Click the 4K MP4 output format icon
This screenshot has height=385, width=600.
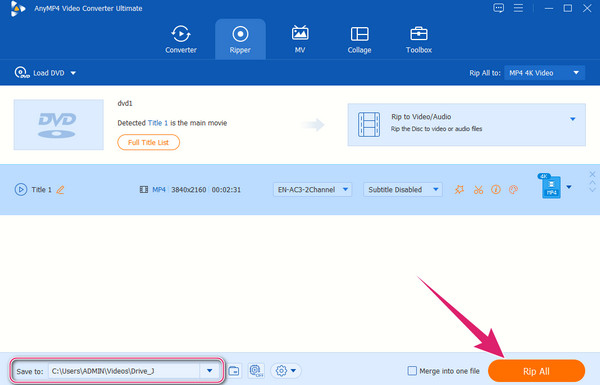tap(550, 186)
